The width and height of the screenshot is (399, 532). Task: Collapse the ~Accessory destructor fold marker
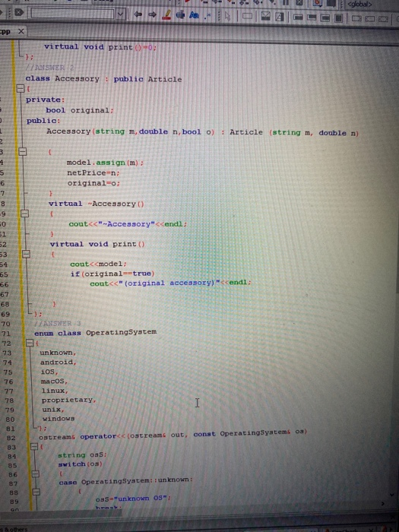click(24, 214)
